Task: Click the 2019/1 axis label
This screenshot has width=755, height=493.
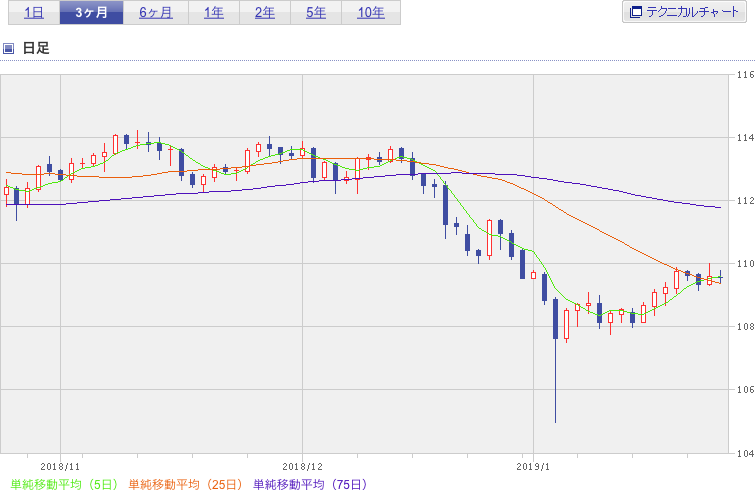Action: [x=533, y=467]
